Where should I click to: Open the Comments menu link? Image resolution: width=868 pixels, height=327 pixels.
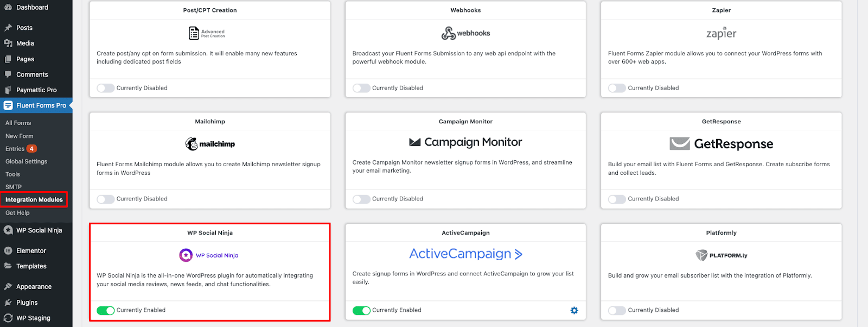[x=32, y=74]
